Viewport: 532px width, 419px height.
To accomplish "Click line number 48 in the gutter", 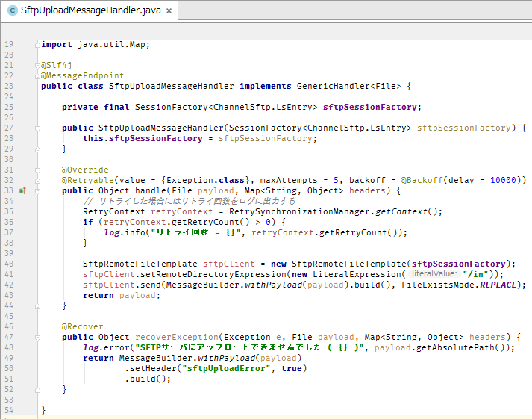I will (x=9, y=347).
